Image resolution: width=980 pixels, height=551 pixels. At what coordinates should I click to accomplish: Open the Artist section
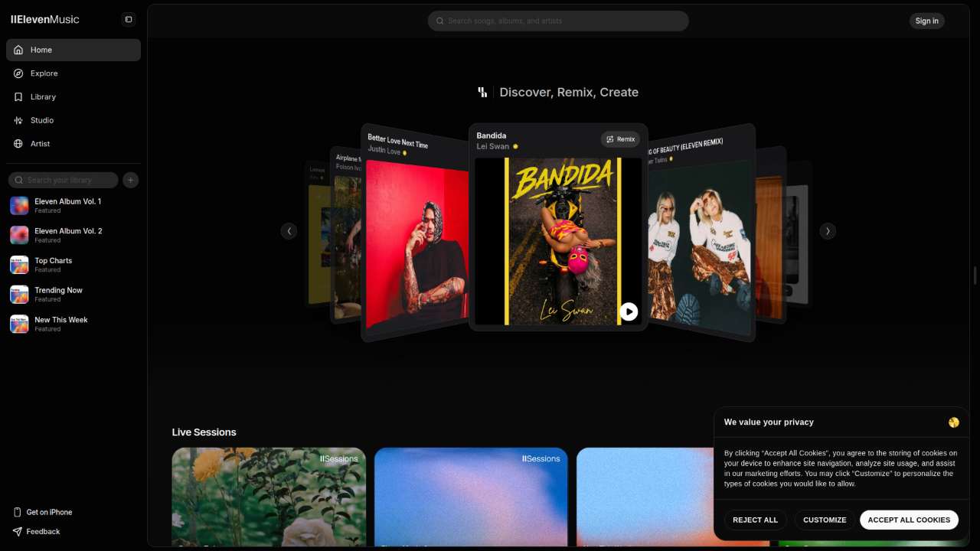73,144
